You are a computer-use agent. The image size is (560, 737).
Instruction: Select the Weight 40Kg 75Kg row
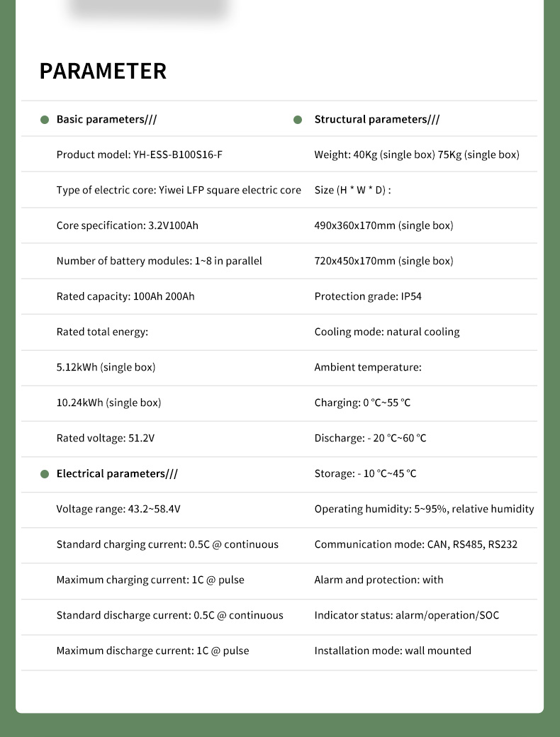click(417, 155)
